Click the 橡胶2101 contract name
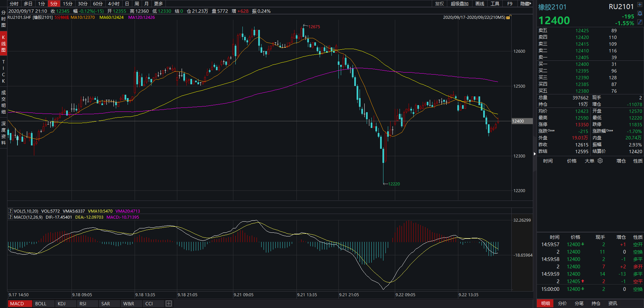644x308 pixels. 552,7
